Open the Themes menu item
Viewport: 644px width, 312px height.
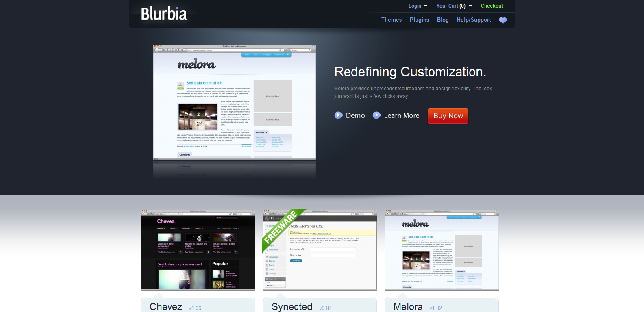click(x=392, y=20)
